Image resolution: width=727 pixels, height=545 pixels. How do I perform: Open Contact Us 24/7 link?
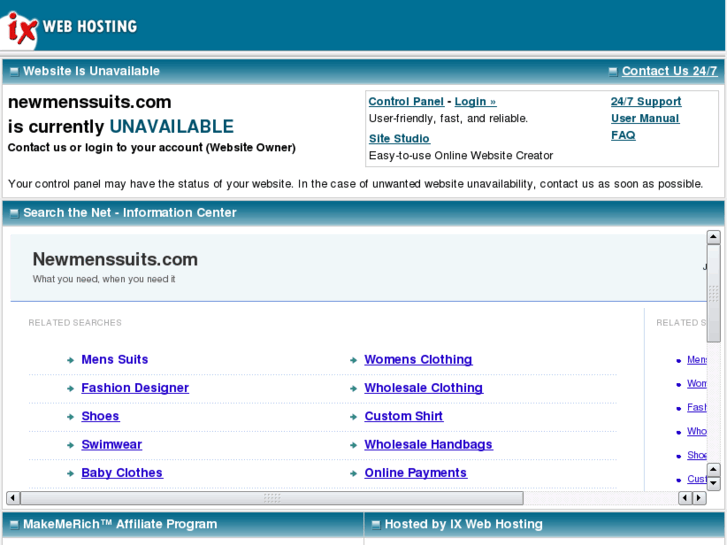click(669, 71)
